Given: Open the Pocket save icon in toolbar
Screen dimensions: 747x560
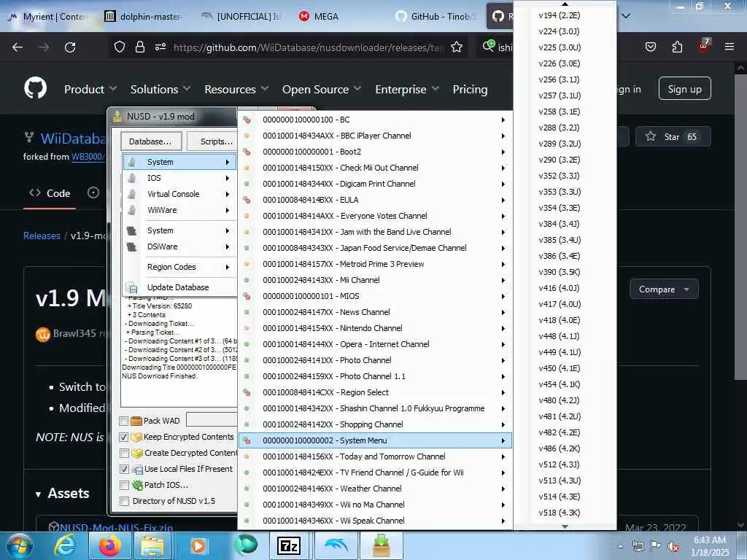Looking at the screenshot, I should tap(651, 47).
